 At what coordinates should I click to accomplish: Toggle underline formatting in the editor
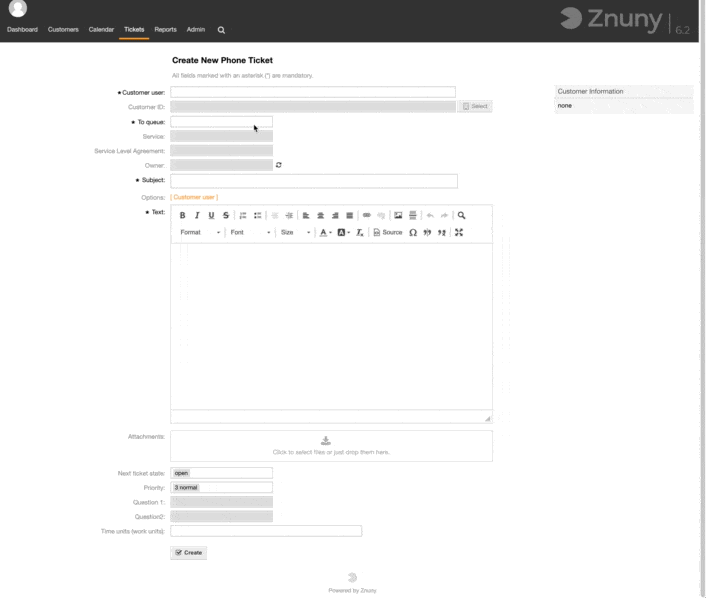click(x=211, y=215)
